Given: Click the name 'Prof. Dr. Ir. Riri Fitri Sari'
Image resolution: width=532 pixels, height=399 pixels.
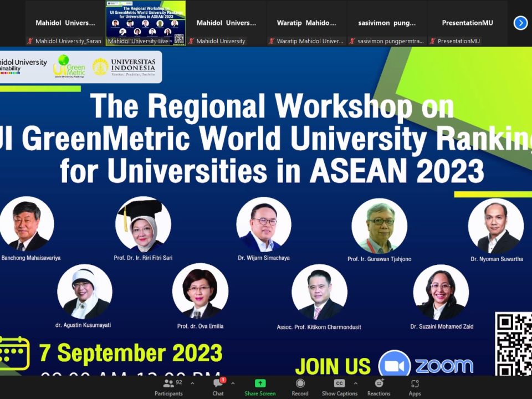Looking at the screenshot, I should [143, 258].
